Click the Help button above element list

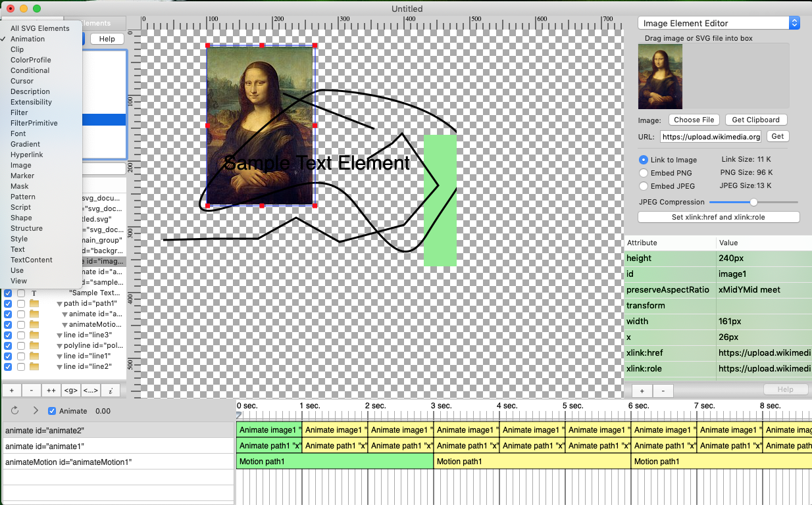[107, 39]
